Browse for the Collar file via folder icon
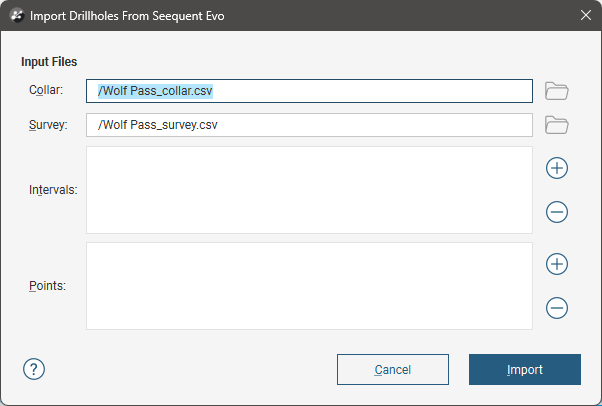The image size is (602, 406). point(557,91)
